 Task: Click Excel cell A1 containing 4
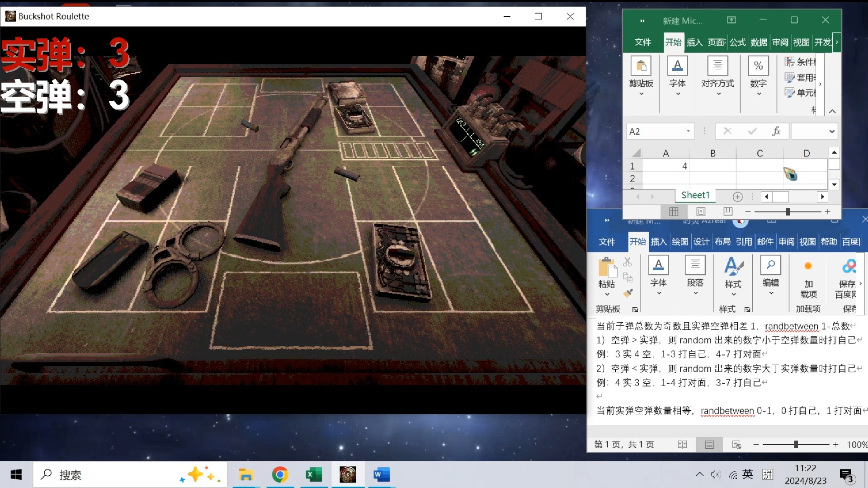tap(665, 166)
